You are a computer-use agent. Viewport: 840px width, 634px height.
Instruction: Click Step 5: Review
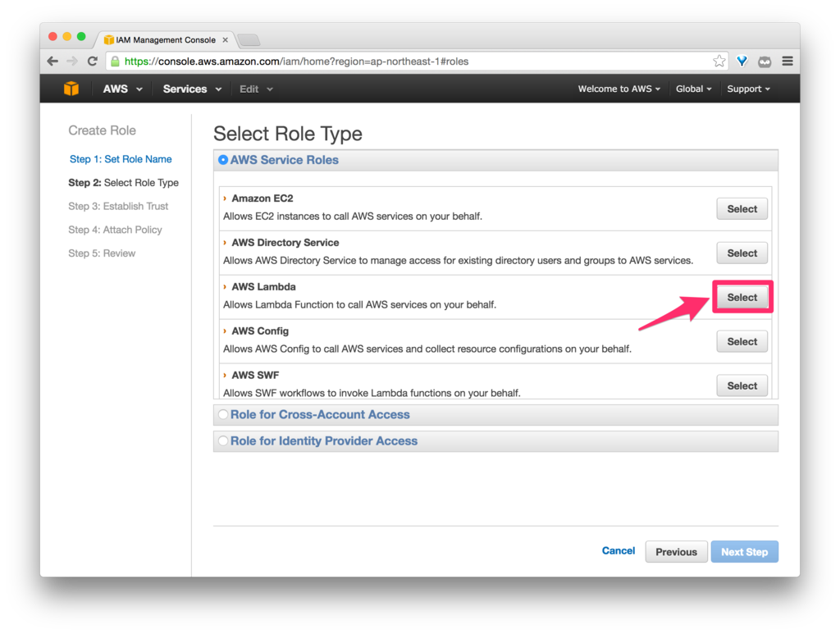click(102, 253)
